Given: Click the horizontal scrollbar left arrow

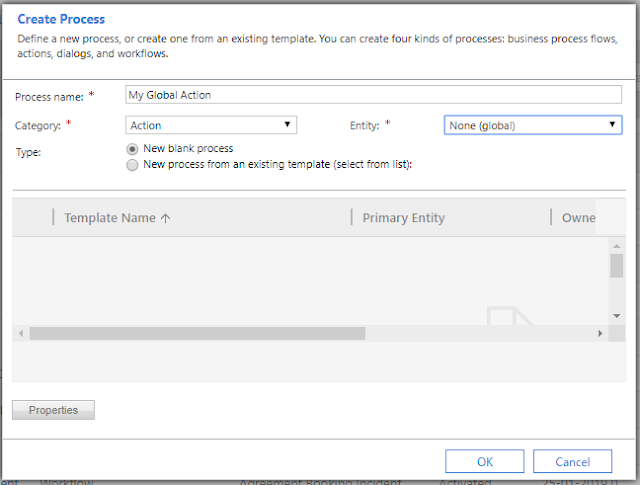Looking at the screenshot, I should coord(20,333).
